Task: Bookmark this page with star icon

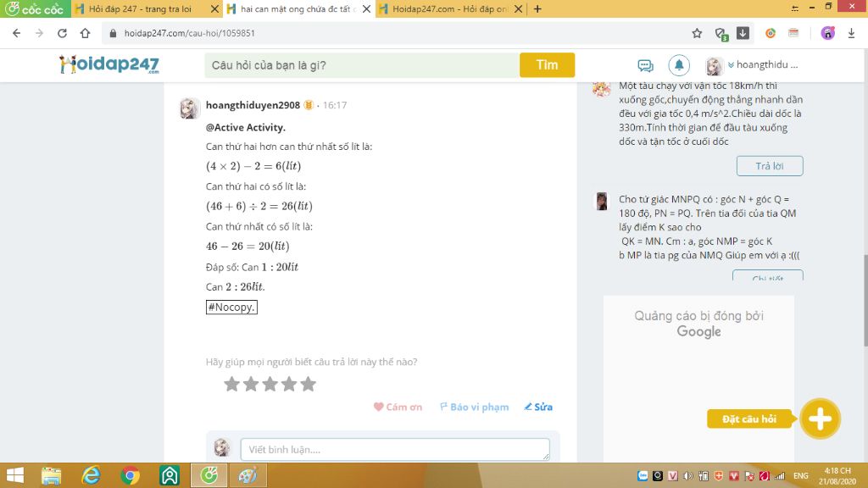Action: click(697, 33)
